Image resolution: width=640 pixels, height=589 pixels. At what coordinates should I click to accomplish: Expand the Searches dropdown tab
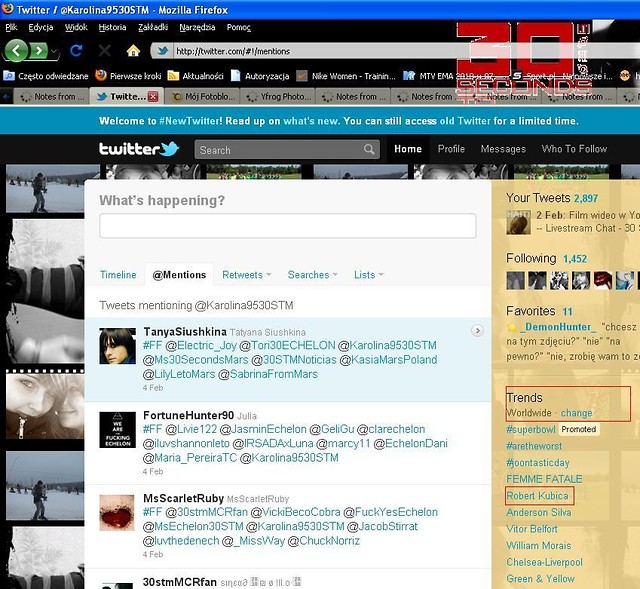tap(312, 275)
